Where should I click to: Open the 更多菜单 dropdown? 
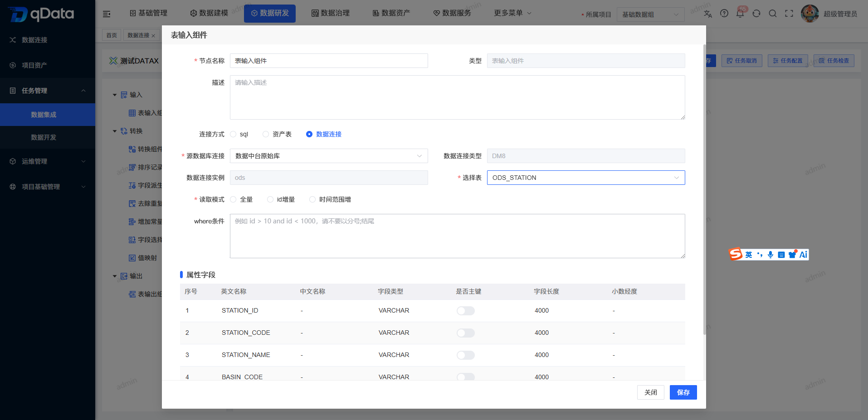(512, 13)
